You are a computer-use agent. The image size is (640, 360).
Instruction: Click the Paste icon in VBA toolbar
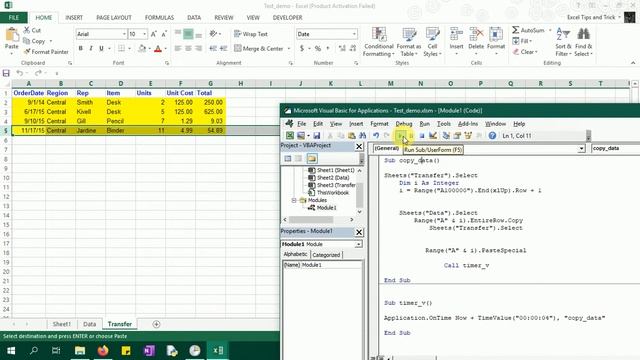pyautogui.click(x=351, y=136)
